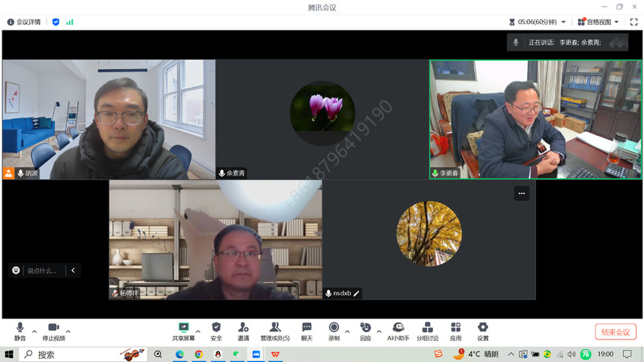Click the red 结束会议 button
644x362 pixels.
(x=616, y=332)
